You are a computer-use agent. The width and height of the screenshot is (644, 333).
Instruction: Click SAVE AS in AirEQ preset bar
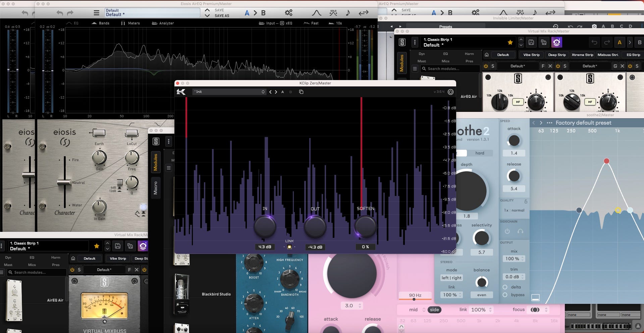click(222, 16)
